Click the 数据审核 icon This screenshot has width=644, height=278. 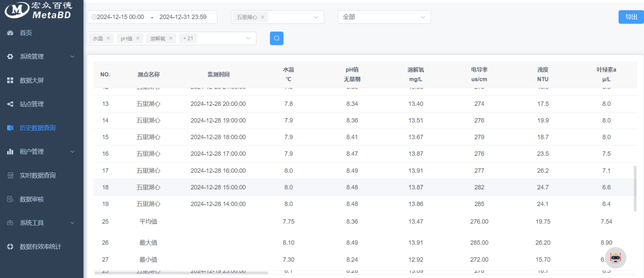pos(10,199)
